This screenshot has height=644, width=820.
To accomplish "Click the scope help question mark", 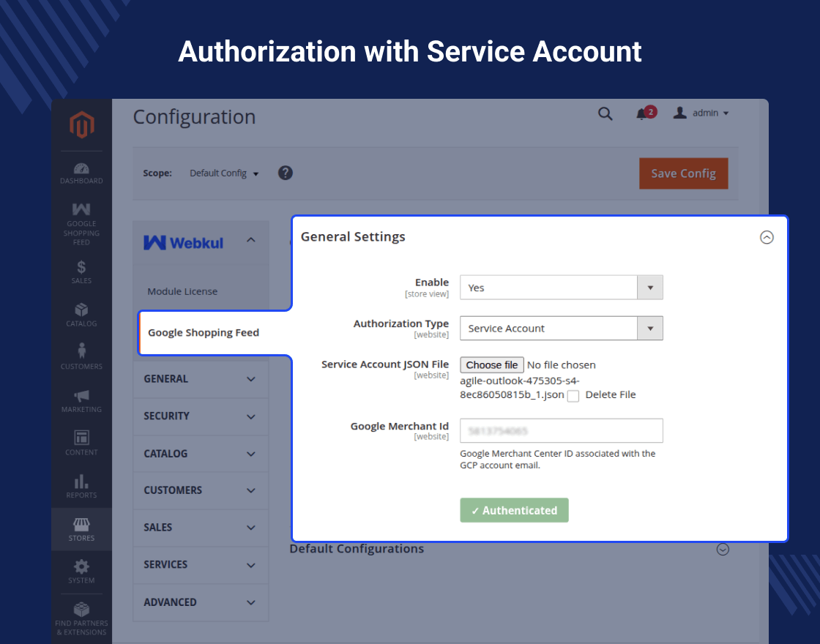I will click(x=285, y=173).
